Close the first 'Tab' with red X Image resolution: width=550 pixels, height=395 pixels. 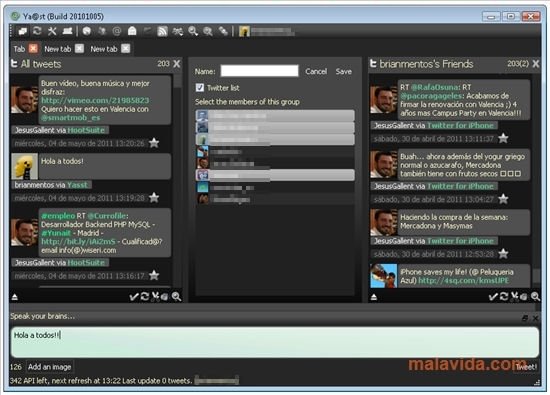point(33,48)
